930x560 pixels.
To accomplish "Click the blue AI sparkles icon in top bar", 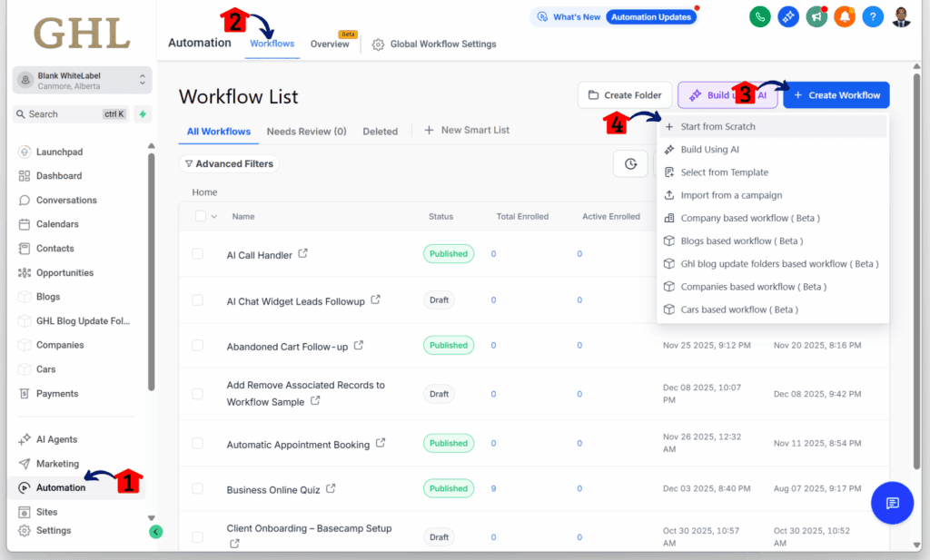I will (788, 16).
